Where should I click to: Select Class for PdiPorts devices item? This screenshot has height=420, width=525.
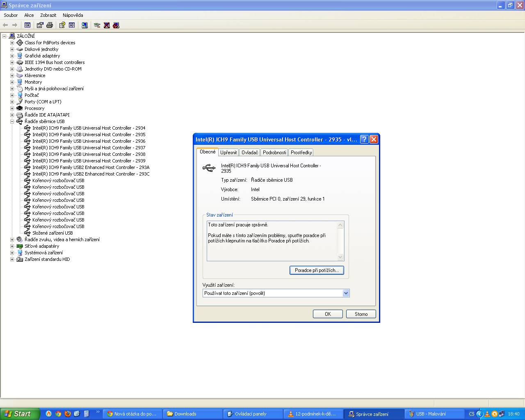click(50, 43)
